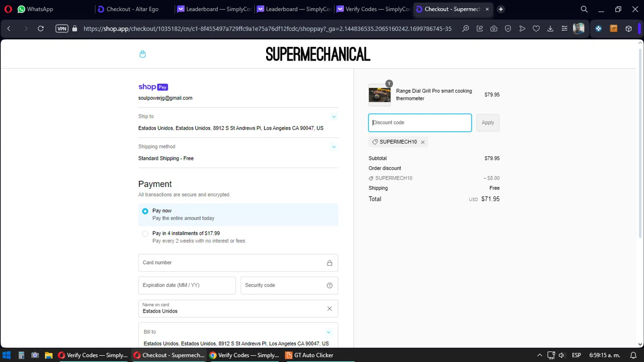This screenshot has height=362, width=644.
Task: Switch to the first Leaderboard — SimplyCodes tab
Action: click(x=214, y=9)
